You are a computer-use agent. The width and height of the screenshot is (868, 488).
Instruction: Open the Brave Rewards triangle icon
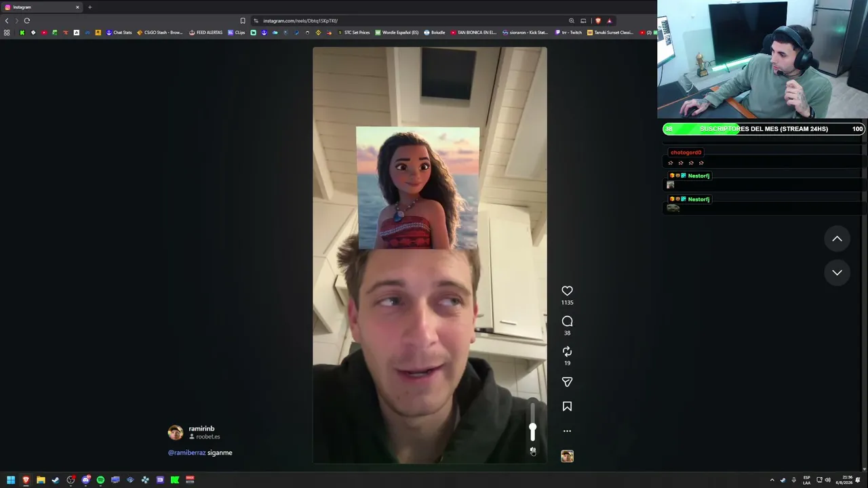coord(609,20)
